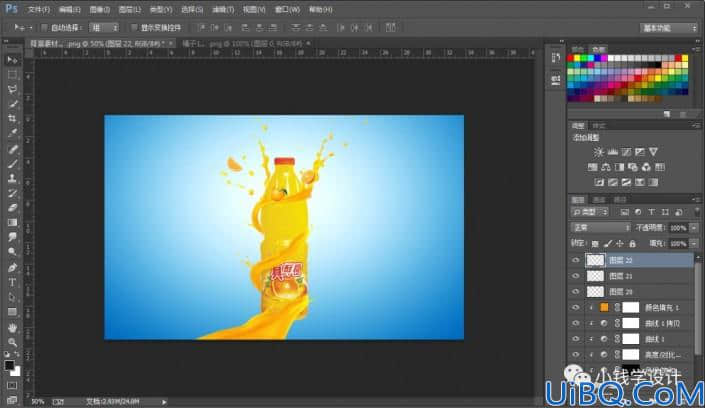Open the status bar info arrow
The height and width of the screenshot is (408, 705).
(x=164, y=402)
